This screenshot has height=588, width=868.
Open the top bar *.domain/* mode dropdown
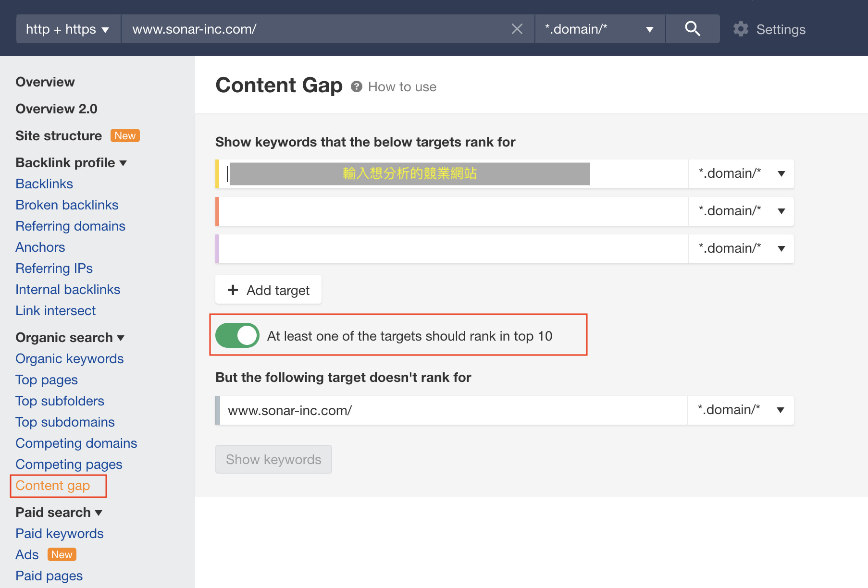(599, 29)
